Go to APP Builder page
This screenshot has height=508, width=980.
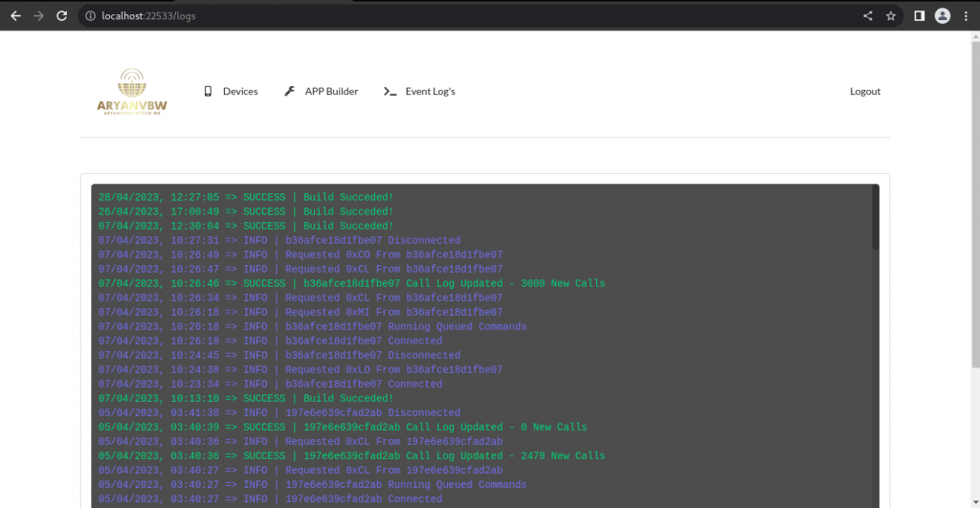[331, 92]
